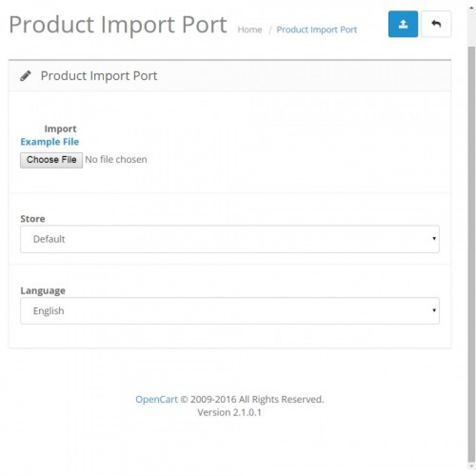This screenshot has width=476, height=476.
Task: Click the vertical scrollbar thumb
Action: click(472, 254)
